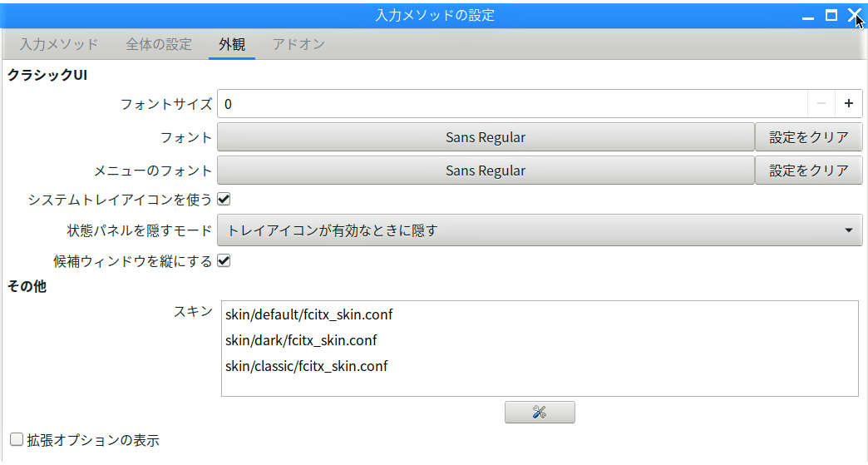
Task: Close the 入力メソッドの設定 window
Action: coord(854,16)
